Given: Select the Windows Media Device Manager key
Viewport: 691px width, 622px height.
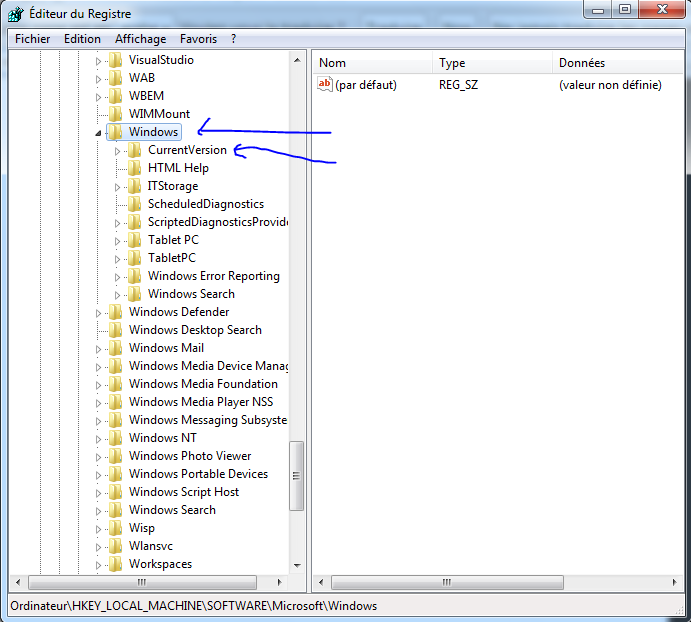Looking at the screenshot, I should 208,366.
